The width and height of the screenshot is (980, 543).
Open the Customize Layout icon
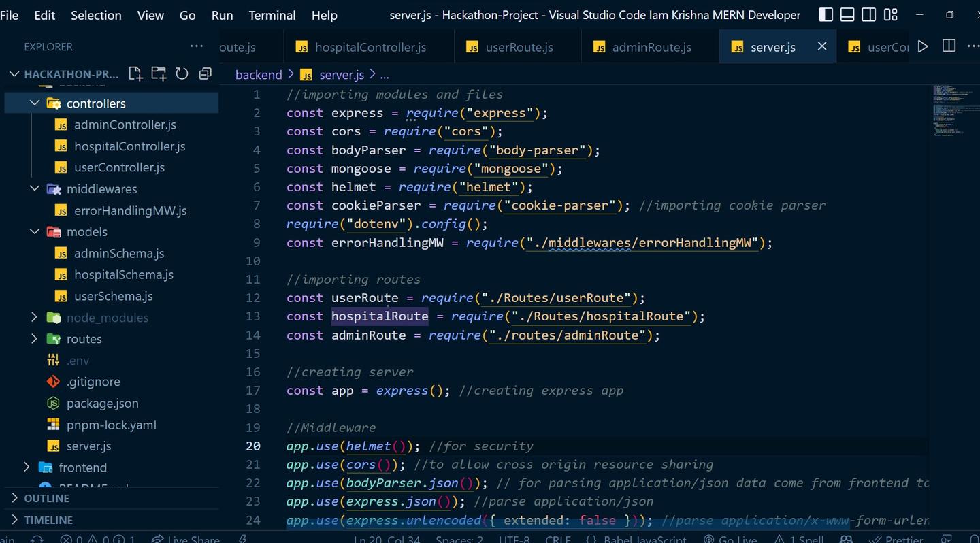click(891, 14)
